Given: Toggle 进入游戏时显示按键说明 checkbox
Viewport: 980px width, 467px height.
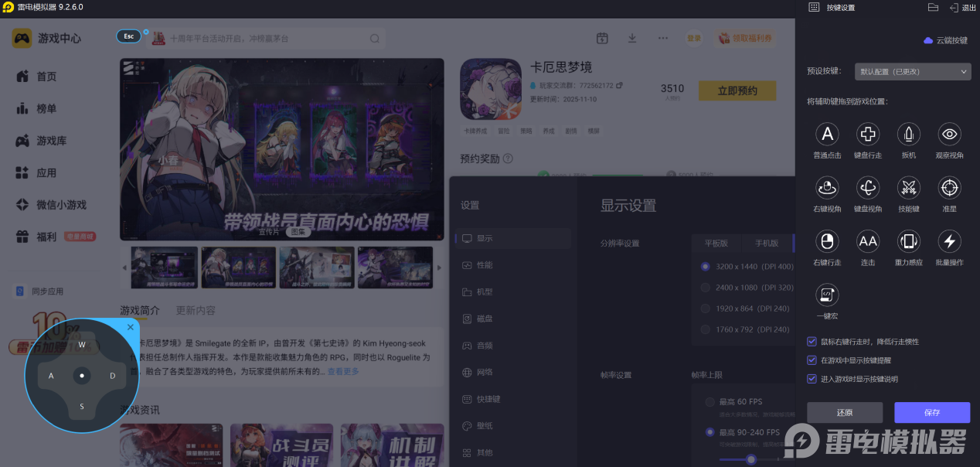Looking at the screenshot, I should (x=812, y=379).
